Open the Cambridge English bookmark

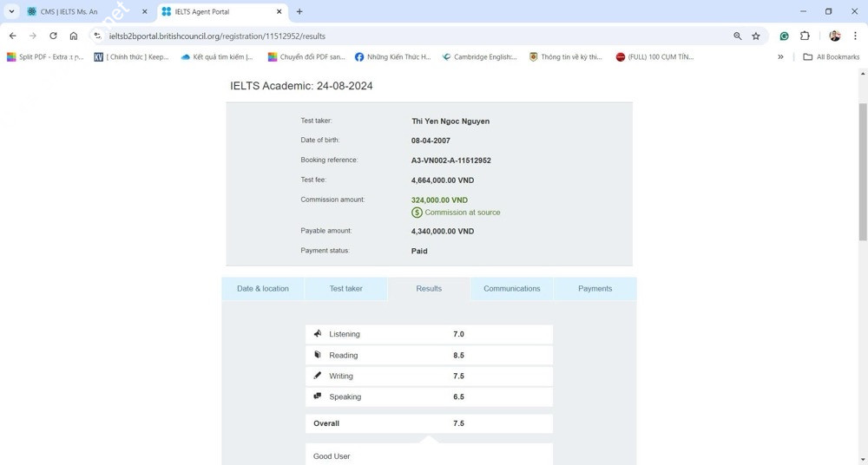[x=479, y=57]
